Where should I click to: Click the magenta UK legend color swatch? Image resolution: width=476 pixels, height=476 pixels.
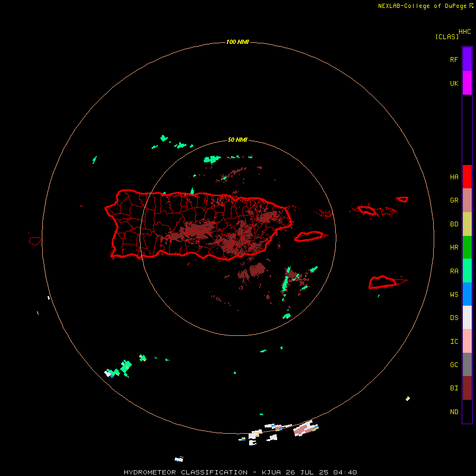click(x=467, y=83)
